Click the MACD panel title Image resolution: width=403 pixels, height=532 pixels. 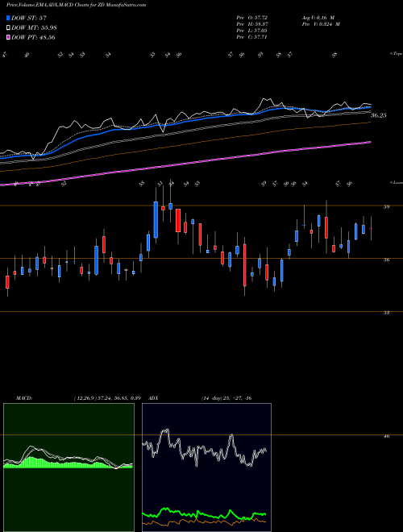pos(24,398)
